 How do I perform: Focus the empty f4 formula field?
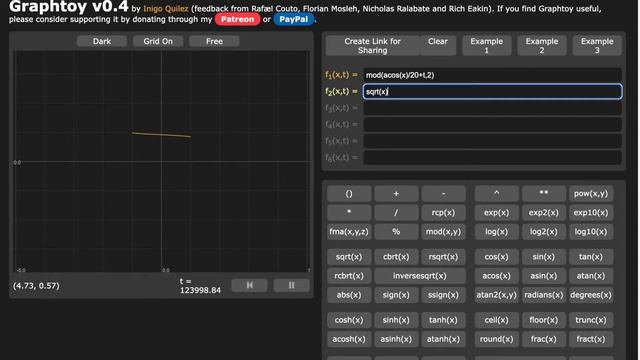tap(493, 124)
